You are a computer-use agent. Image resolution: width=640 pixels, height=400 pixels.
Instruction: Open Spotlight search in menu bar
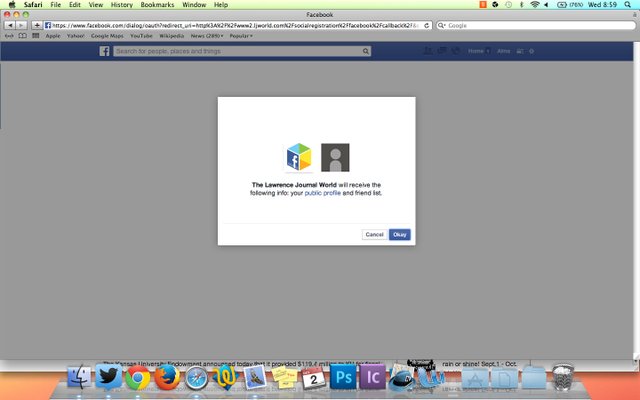[x=627, y=4]
